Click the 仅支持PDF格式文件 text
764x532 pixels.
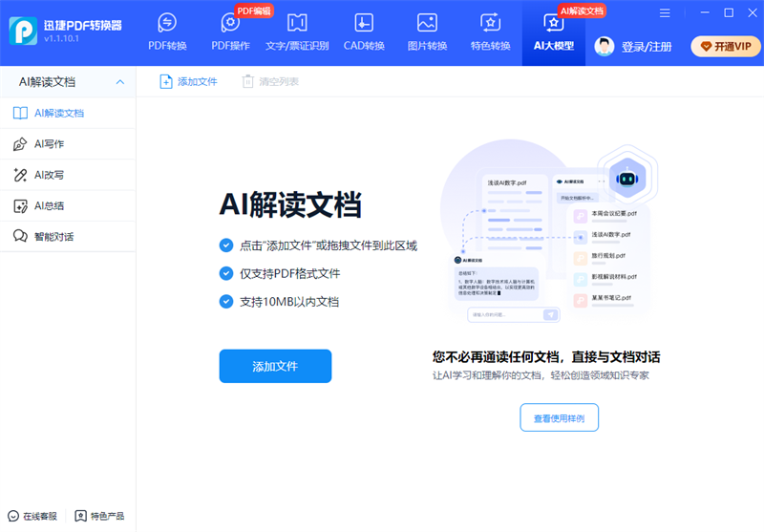tap(290, 274)
